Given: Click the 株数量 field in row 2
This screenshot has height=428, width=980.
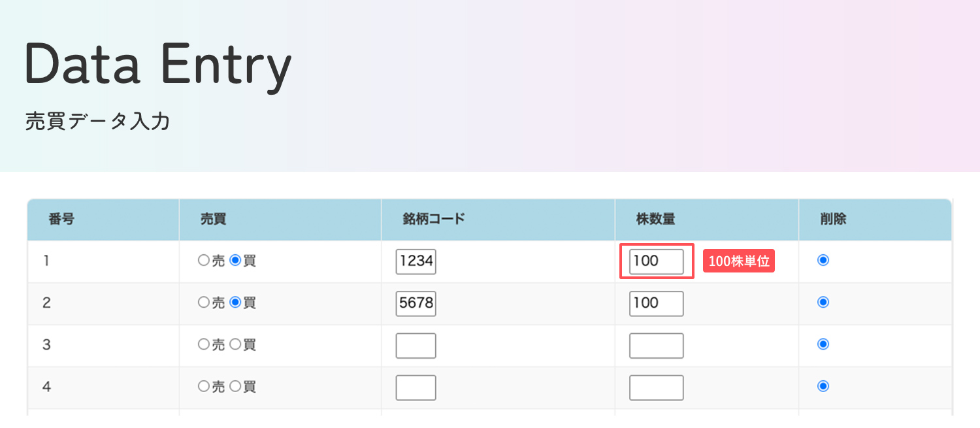Looking at the screenshot, I should coord(656,304).
